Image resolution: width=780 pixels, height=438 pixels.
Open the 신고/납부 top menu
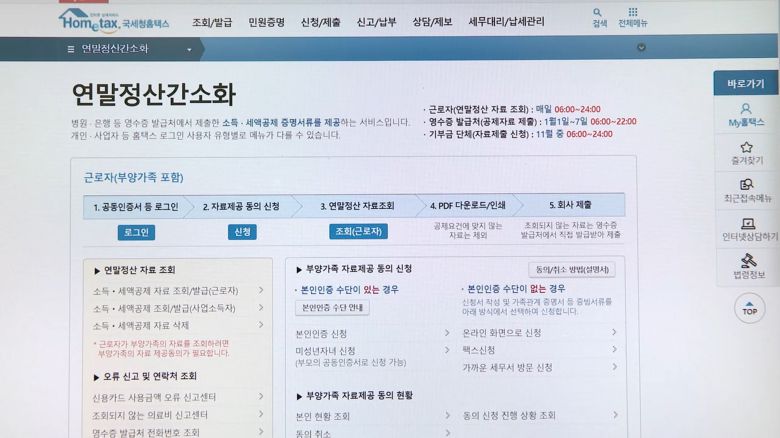pos(376,21)
